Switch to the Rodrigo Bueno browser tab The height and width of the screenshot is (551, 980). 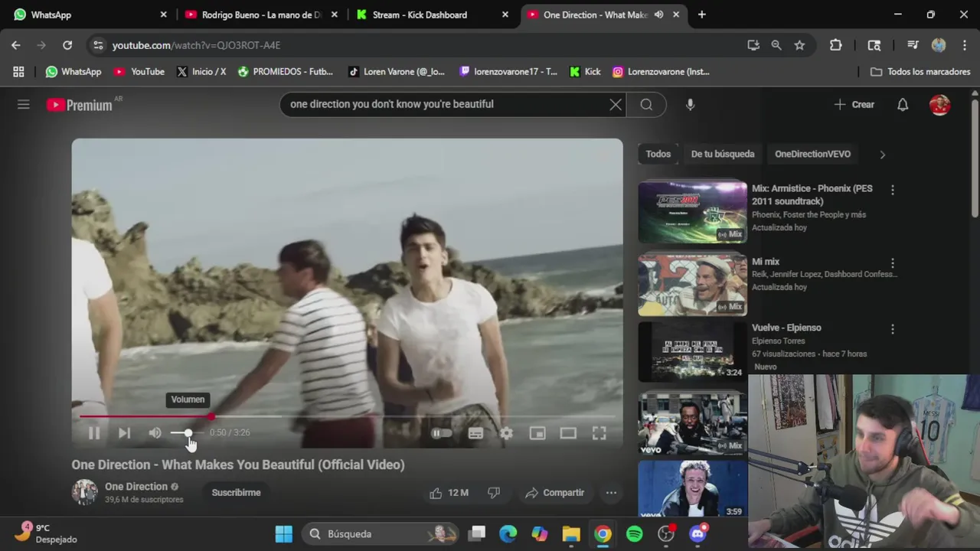click(260, 15)
